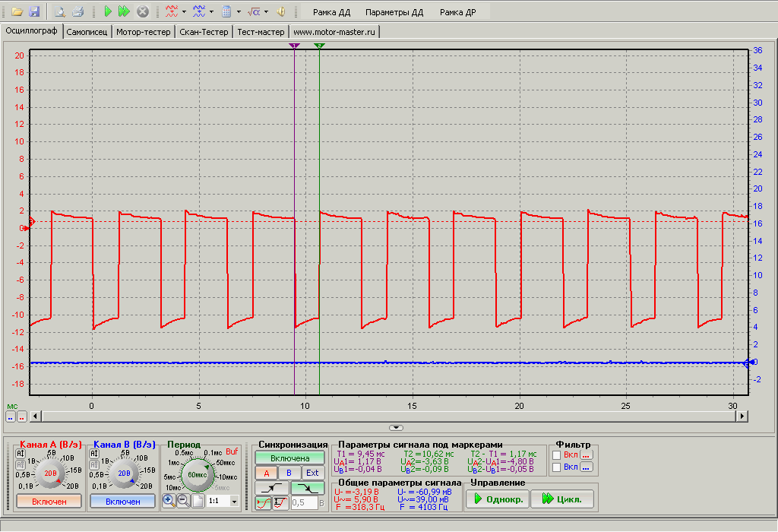Enable the red channel A filter checkbox

[x=557, y=455]
